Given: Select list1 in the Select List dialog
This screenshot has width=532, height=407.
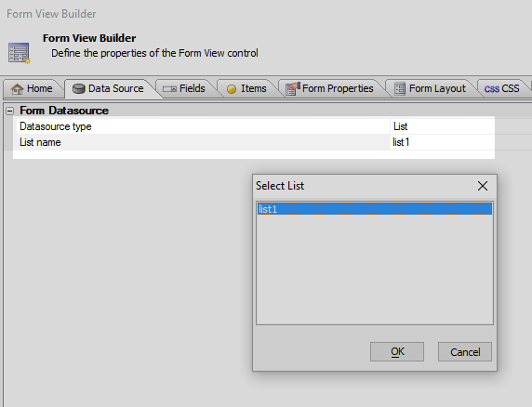Looking at the screenshot, I should [375, 209].
